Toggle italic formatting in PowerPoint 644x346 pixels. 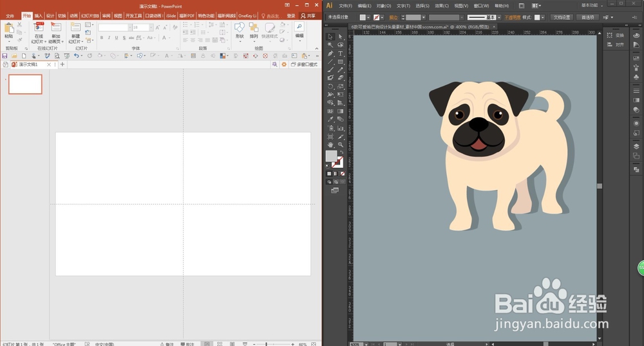click(108, 38)
